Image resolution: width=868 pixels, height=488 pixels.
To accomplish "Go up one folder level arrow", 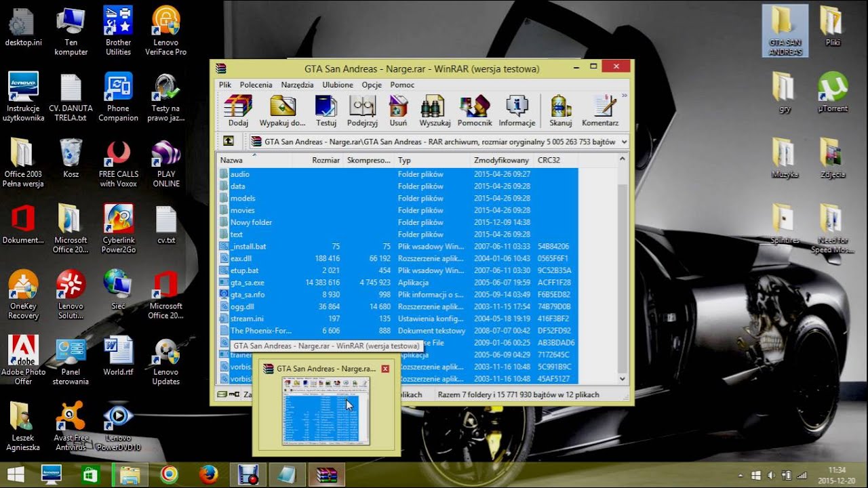I will click(229, 142).
